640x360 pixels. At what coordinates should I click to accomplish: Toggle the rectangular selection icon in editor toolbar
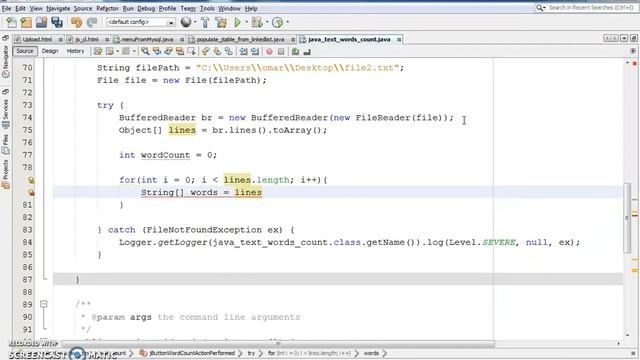tap(191, 51)
